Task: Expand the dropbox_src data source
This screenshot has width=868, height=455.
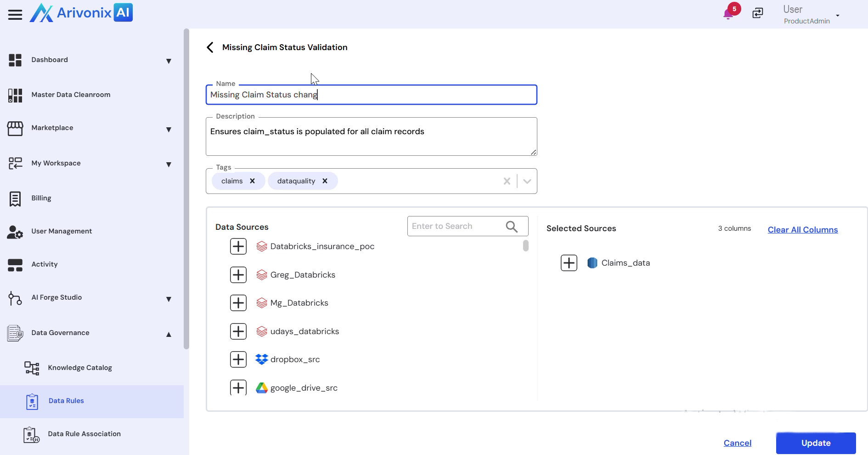Action: [x=238, y=359]
